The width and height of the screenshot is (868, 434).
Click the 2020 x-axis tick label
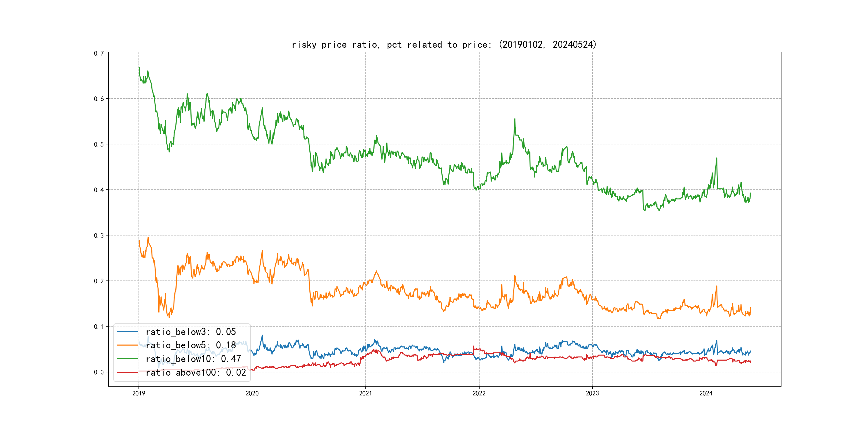pyautogui.click(x=252, y=393)
